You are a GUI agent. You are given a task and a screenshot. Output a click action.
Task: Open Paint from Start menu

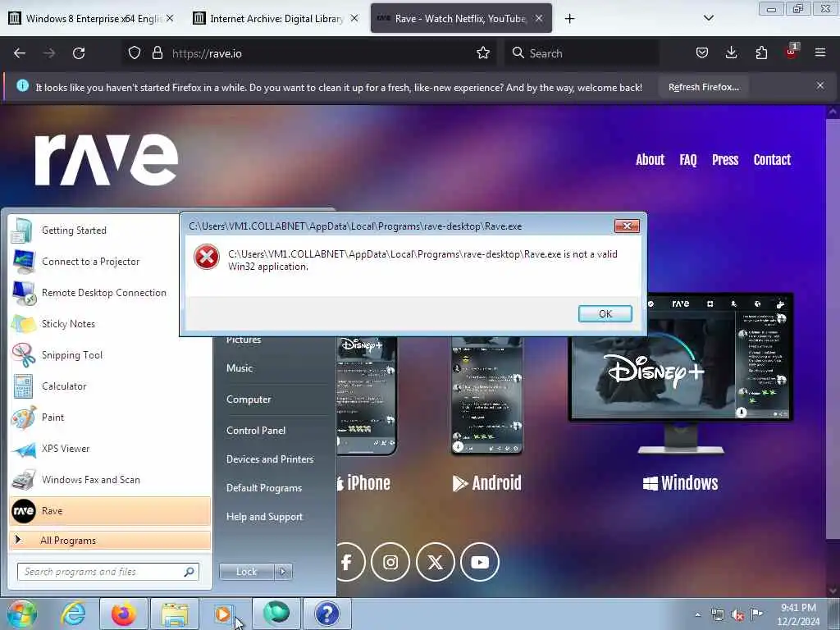[110, 418]
